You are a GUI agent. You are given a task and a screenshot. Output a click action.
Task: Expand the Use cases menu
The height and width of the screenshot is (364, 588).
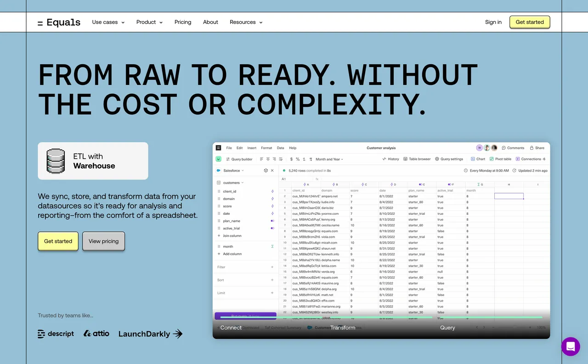108,22
